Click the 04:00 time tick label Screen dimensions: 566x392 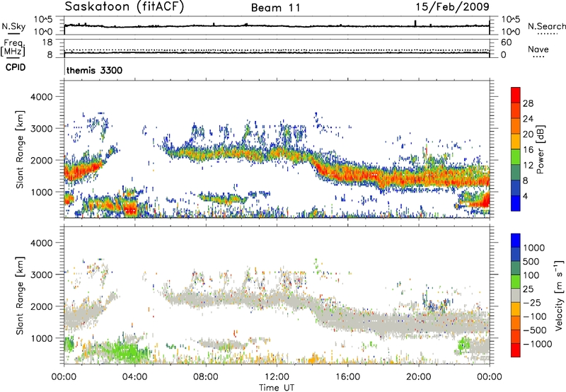click(134, 377)
